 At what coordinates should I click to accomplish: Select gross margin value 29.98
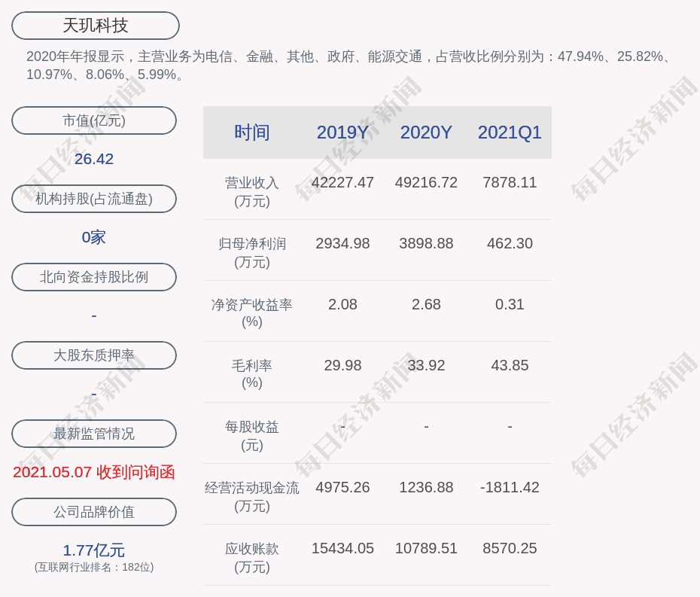tap(342, 365)
